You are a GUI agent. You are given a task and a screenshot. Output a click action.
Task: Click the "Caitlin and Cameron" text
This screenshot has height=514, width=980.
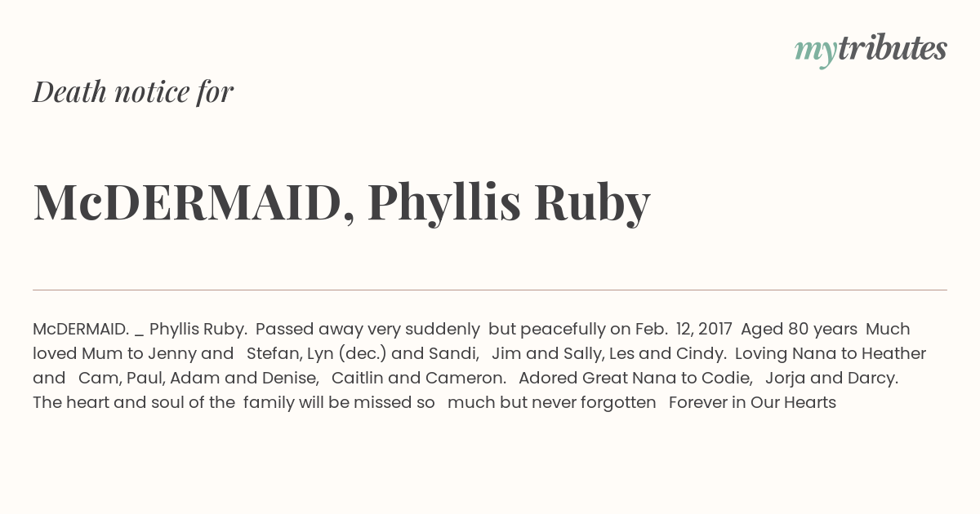click(x=418, y=378)
